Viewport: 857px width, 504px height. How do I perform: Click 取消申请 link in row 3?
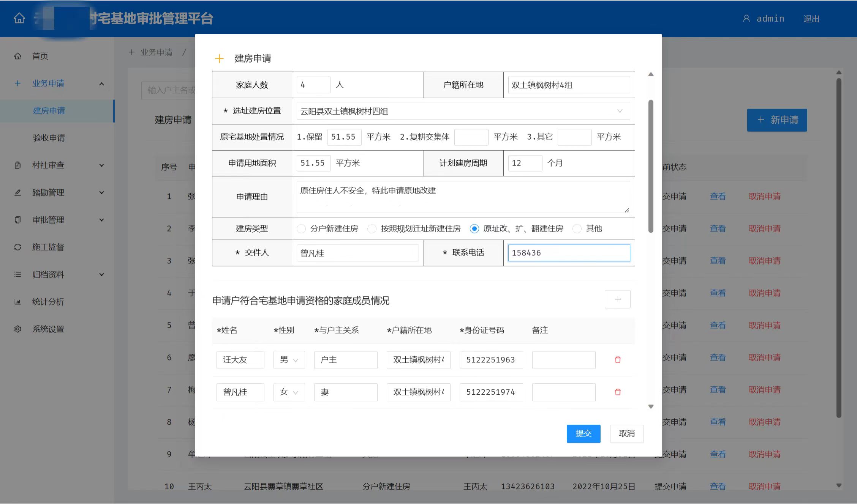765,261
